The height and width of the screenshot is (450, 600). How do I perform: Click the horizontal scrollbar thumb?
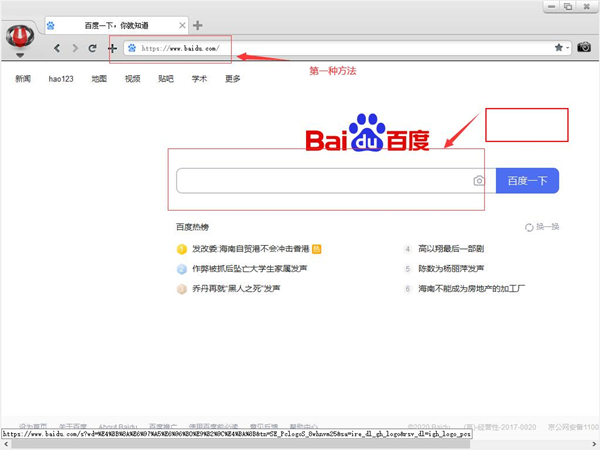tap(241, 444)
